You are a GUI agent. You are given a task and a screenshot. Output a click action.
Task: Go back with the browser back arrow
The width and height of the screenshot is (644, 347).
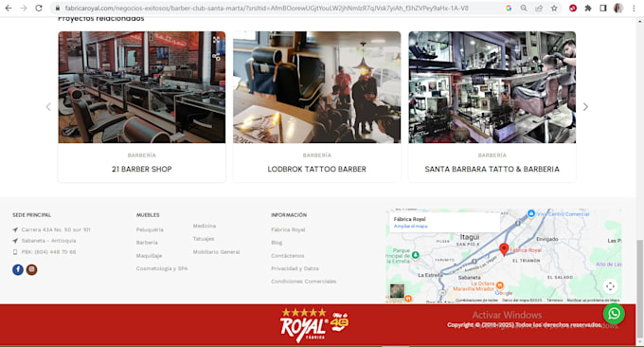coord(9,8)
